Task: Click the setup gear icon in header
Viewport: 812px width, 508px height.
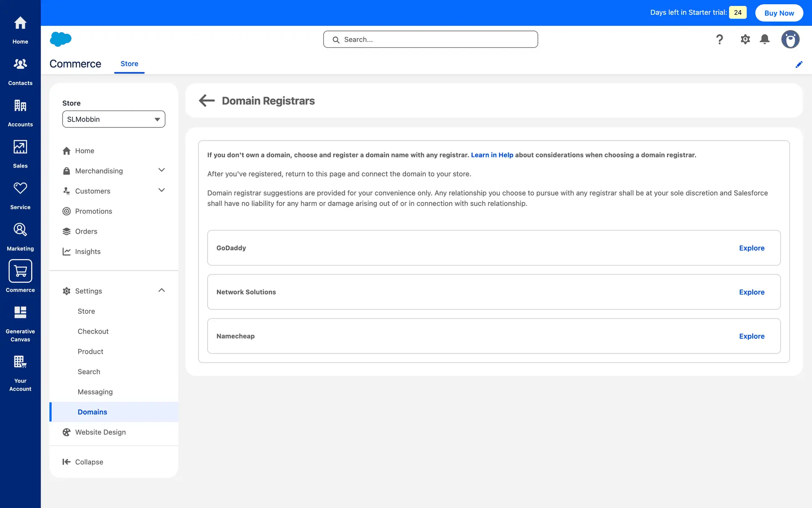Action: (x=745, y=39)
